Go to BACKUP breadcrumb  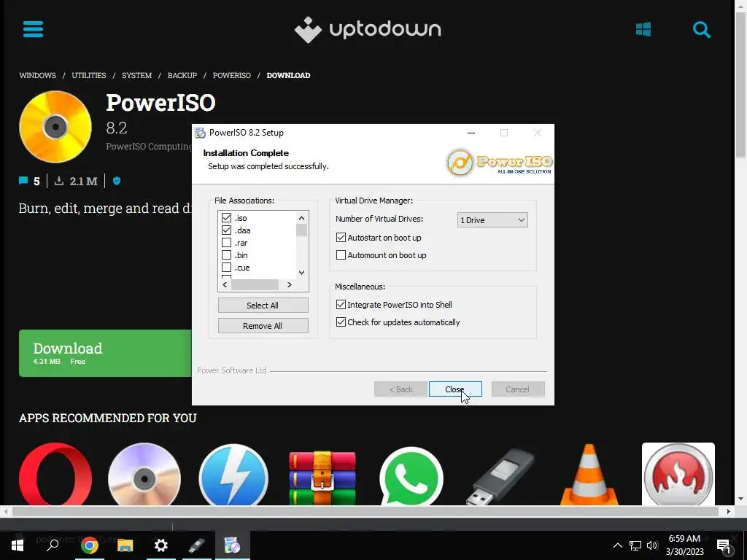point(182,75)
